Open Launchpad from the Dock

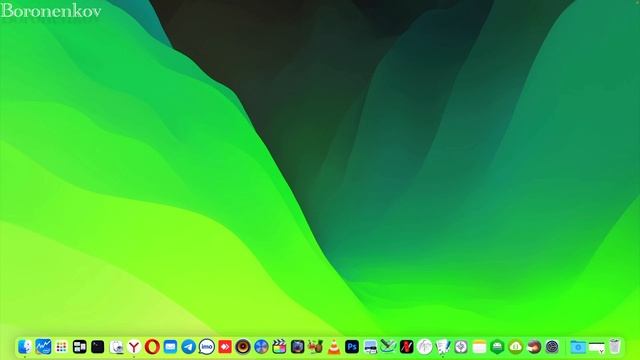pos(61,347)
